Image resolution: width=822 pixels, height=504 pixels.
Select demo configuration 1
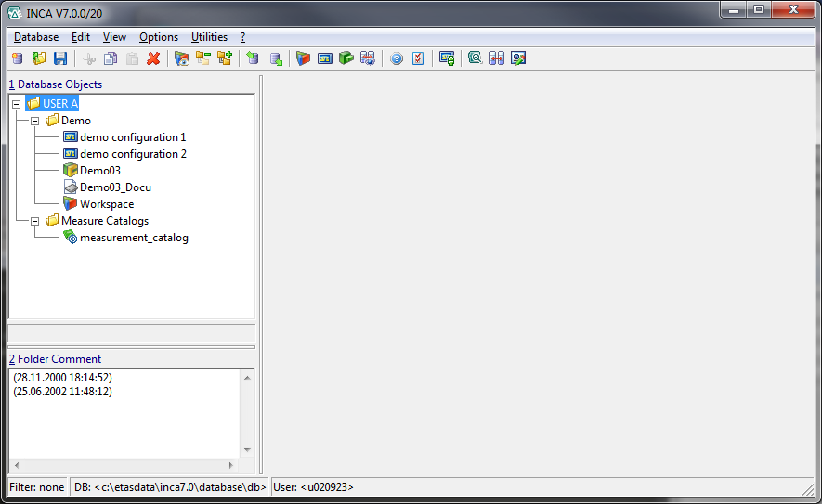pyautogui.click(x=124, y=137)
